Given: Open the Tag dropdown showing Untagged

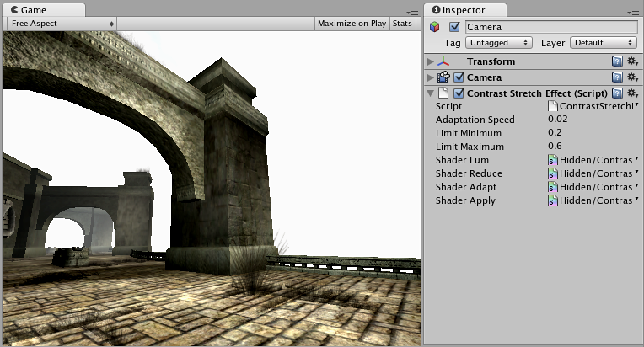Looking at the screenshot, I should pyautogui.click(x=499, y=42).
